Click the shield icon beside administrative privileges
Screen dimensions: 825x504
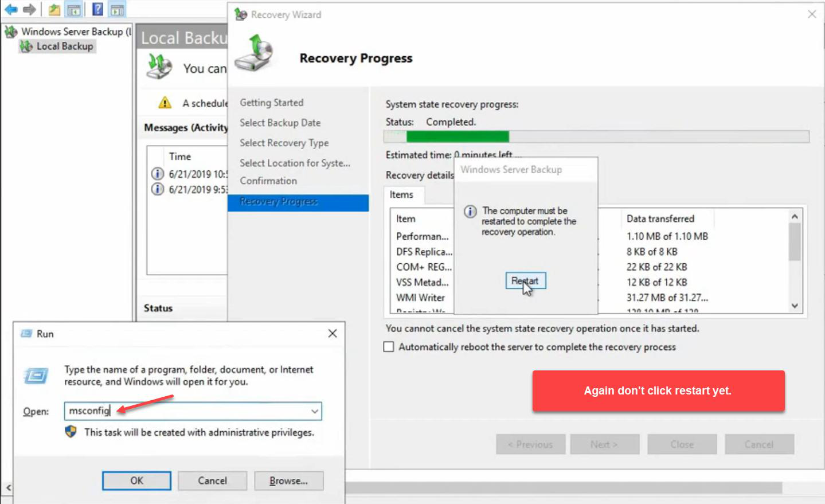(71, 432)
